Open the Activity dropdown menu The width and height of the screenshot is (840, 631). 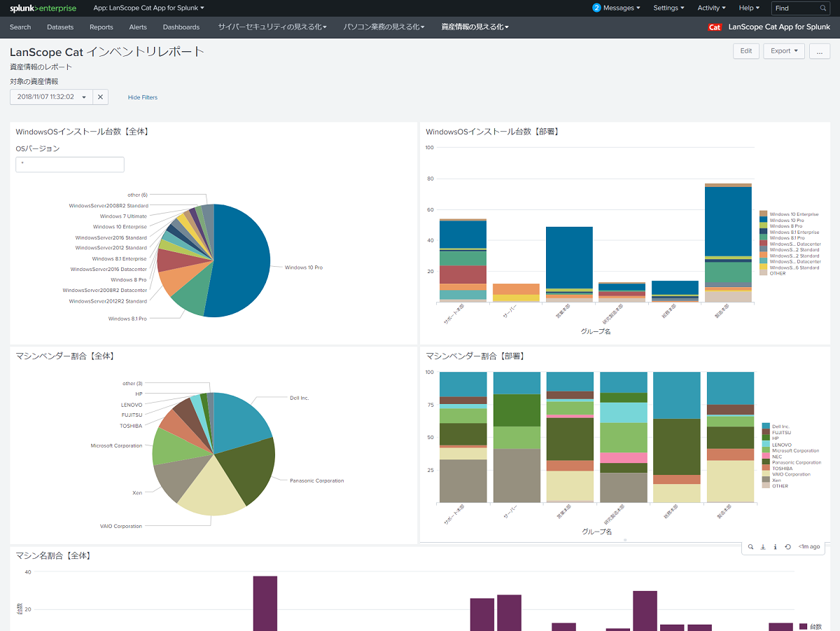coord(712,8)
